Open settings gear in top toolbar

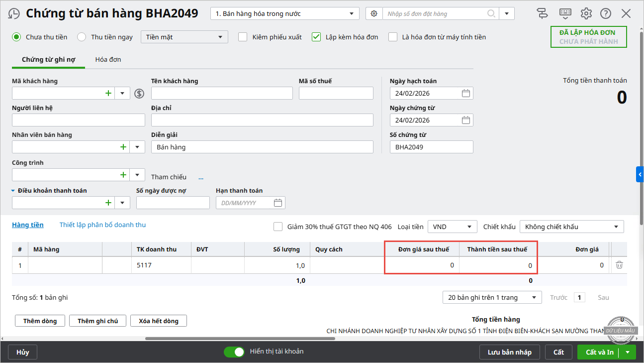pos(586,13)
